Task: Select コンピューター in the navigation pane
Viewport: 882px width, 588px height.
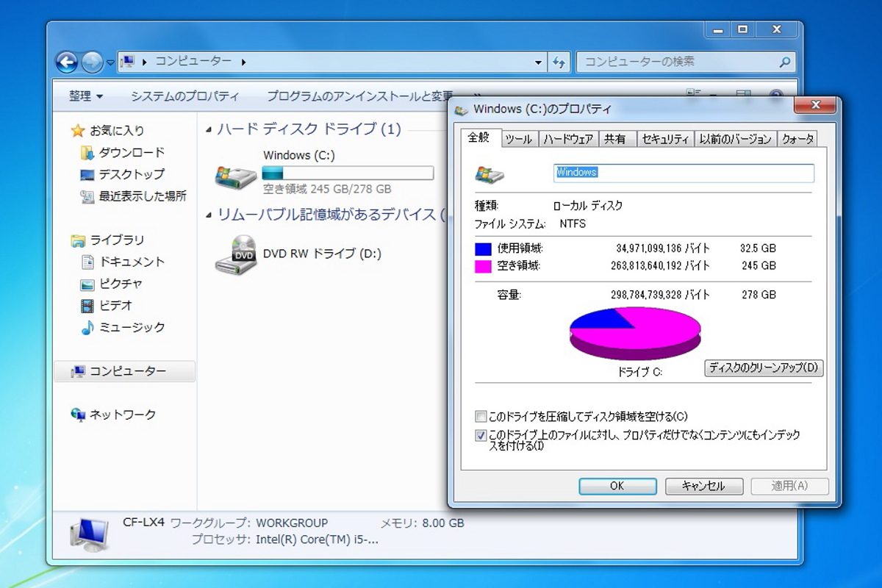Action: 125,371
